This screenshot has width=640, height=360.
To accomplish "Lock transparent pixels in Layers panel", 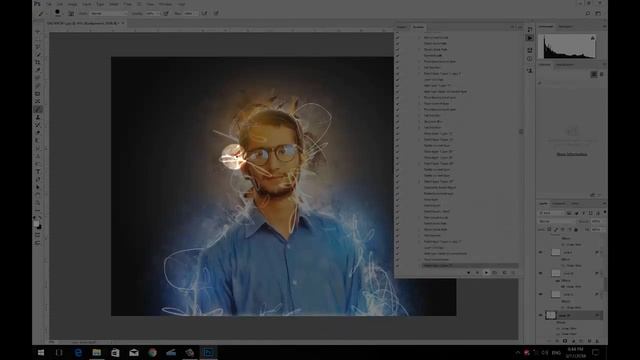I will pyautogui.click(x=549, y=229).
